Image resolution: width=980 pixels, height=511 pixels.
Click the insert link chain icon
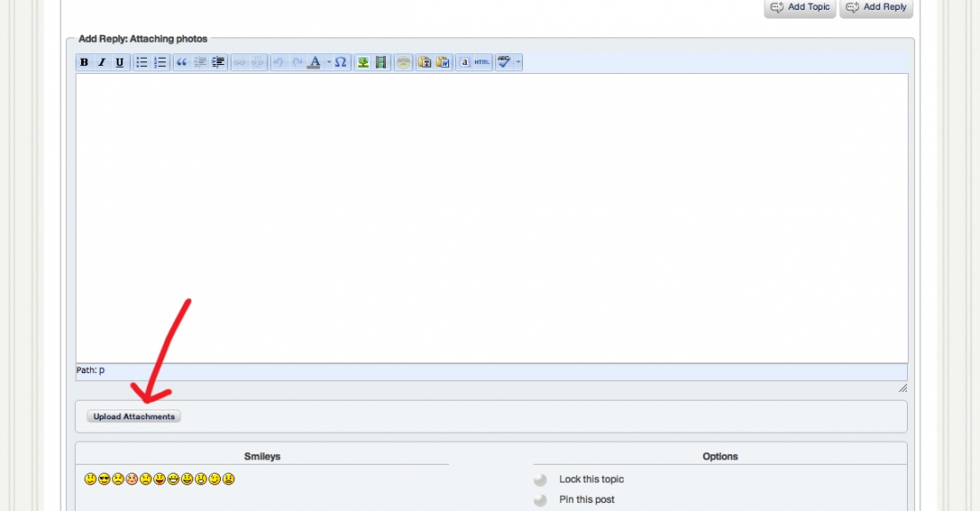pyautogui.click(x=240, y=62)
